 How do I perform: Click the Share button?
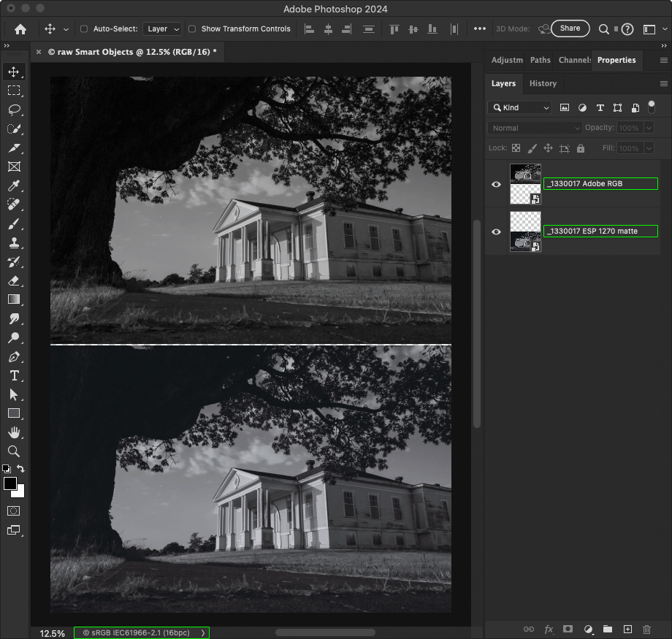[570, 28]
